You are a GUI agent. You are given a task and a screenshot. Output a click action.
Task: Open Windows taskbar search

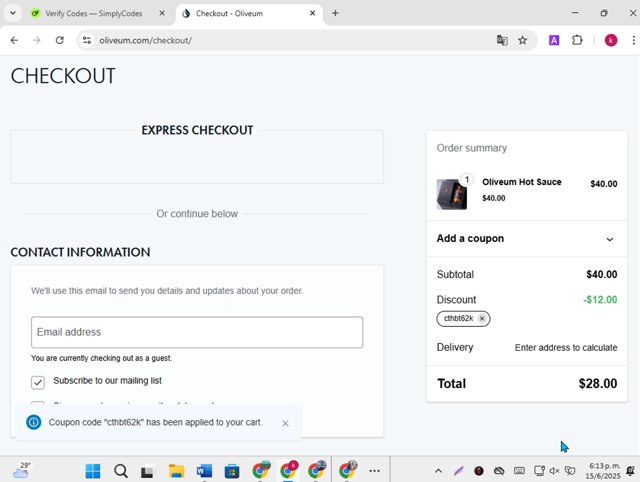click(121, 471)
